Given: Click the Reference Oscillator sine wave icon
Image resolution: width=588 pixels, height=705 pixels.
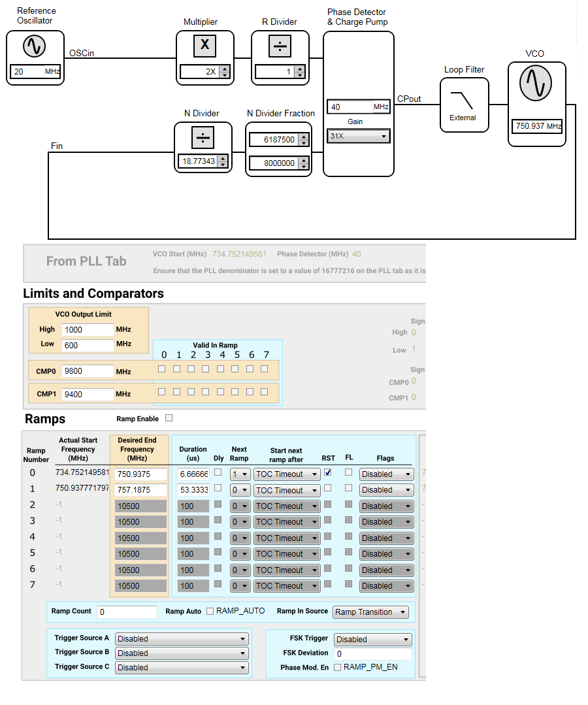Looking at the screenshot, I should tap(34, 46).
